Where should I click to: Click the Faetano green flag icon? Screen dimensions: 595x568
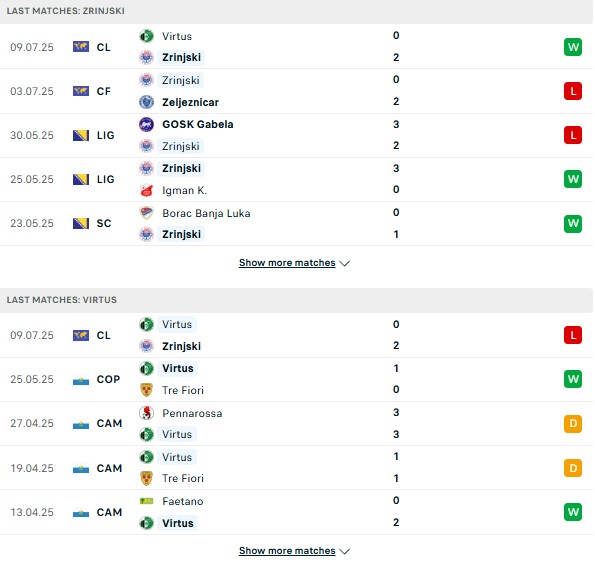(146, 501)
